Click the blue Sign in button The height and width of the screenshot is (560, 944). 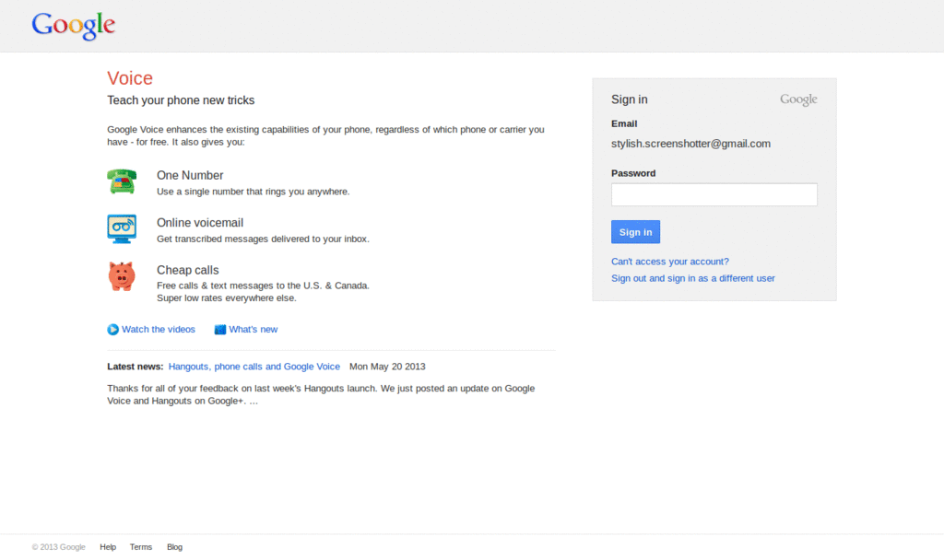click(635, 232)
